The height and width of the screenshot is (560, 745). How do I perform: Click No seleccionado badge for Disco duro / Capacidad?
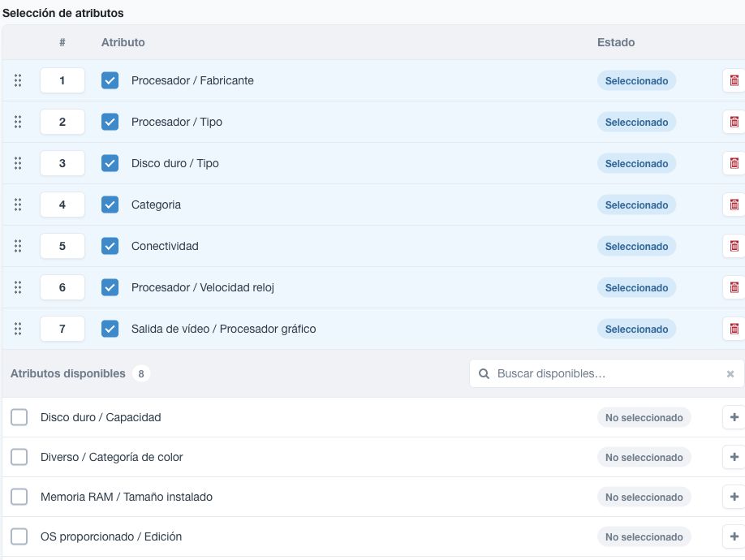[x=644, y=417]
